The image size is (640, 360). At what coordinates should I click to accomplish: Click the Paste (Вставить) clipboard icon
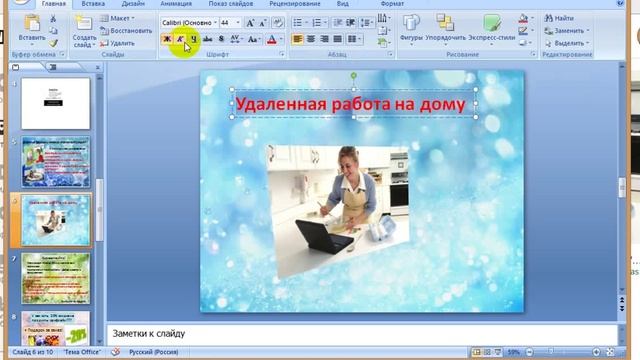[x=32, y=24]
